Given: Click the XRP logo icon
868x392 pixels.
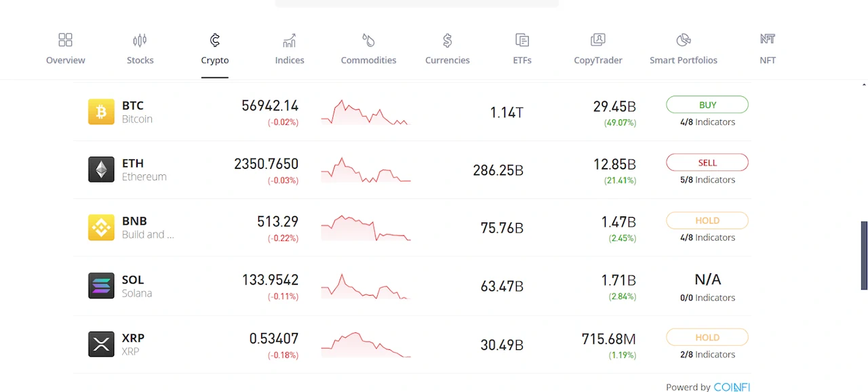Looking at the screenshot, I should pos(101,344).
